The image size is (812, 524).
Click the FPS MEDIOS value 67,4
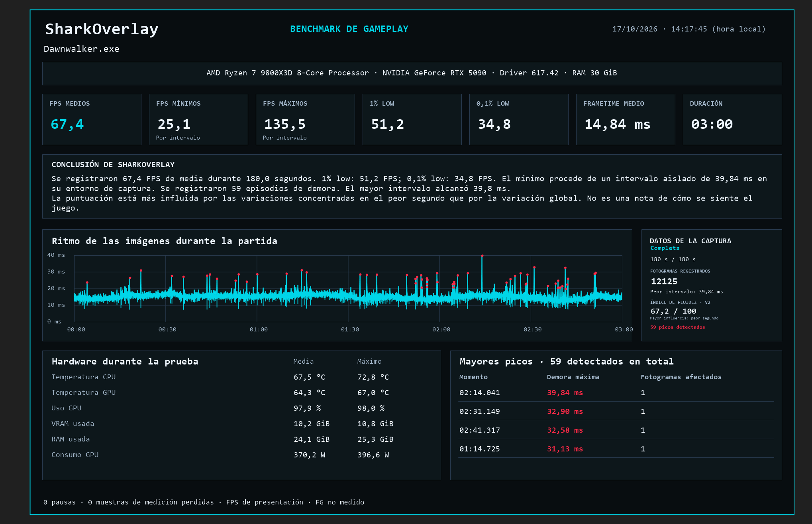point(67,124)
